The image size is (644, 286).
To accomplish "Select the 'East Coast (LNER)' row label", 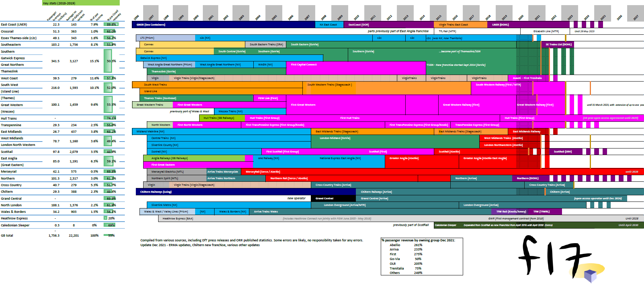I will coord(14,25).
